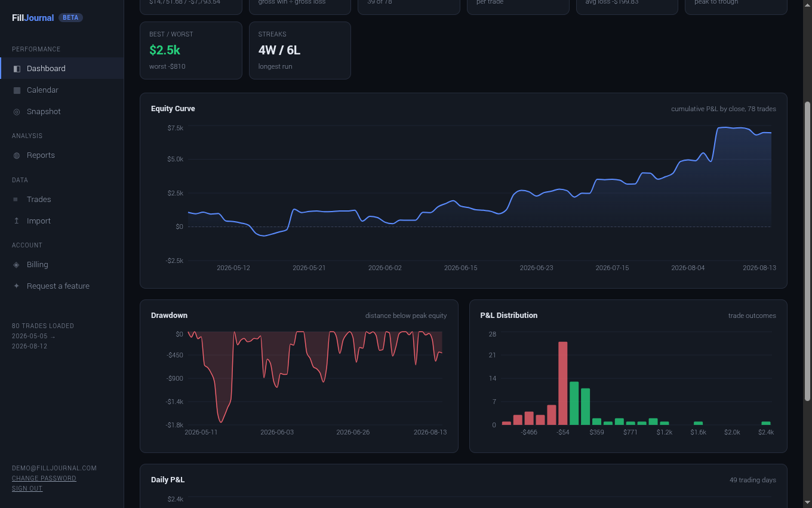Click the 2026-06-23 equity axis label

537,268
